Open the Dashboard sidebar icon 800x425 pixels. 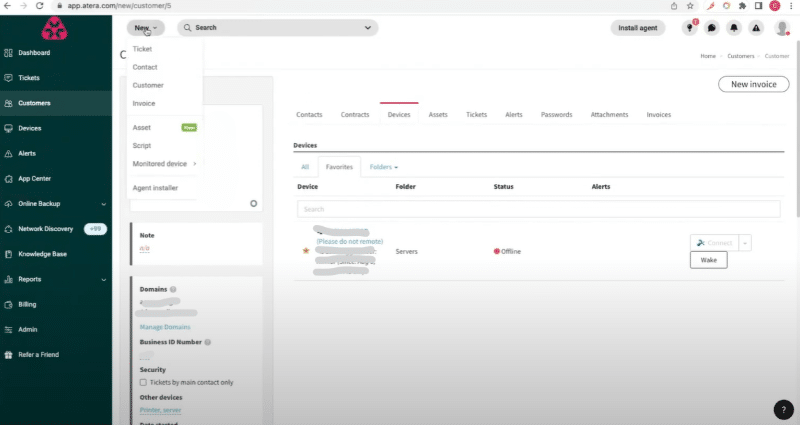8,53
